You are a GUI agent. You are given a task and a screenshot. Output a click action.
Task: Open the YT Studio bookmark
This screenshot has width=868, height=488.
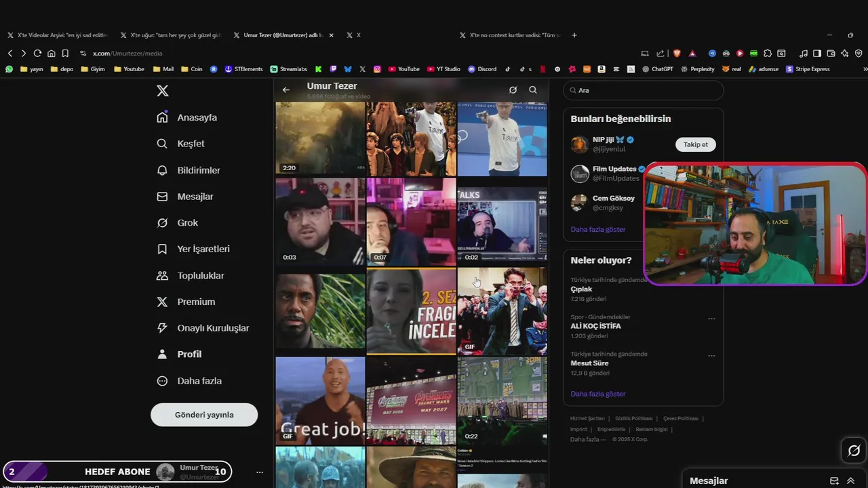443,69
